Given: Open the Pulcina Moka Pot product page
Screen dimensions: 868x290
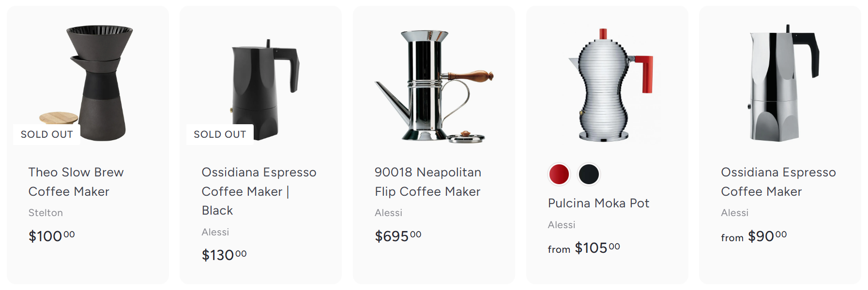Looking at the screenshot, I should click(x=599, y=203).
